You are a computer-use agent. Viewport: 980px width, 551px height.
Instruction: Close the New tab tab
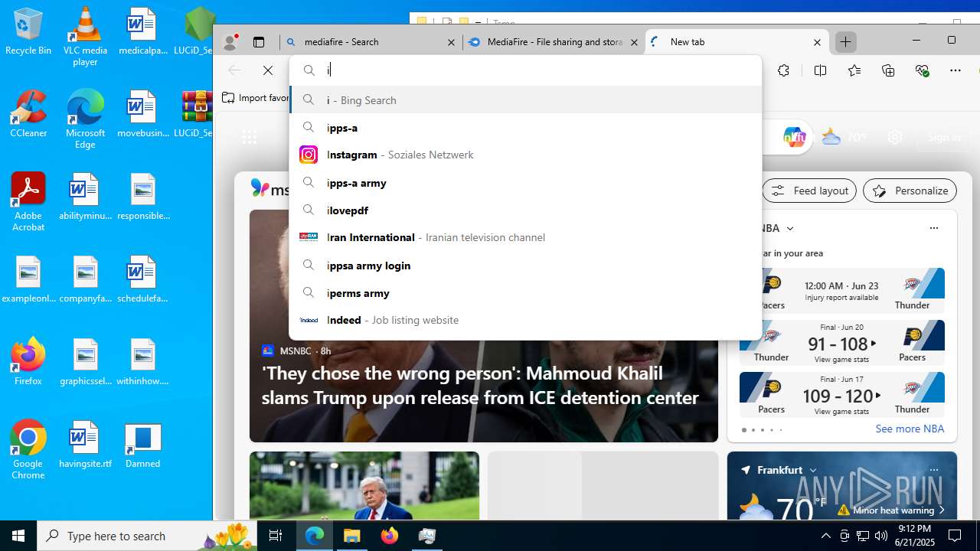point(817,42)
